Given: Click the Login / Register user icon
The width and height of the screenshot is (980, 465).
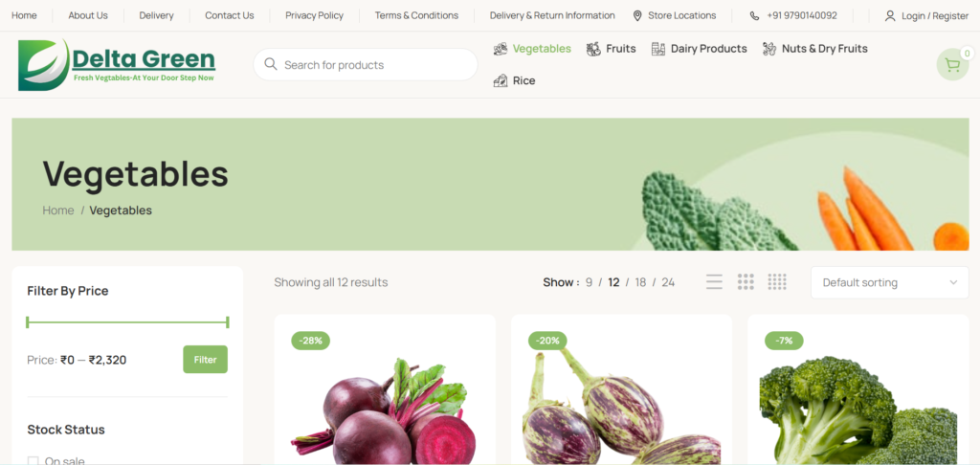Looking at the screenshot, I should point(890,15).
